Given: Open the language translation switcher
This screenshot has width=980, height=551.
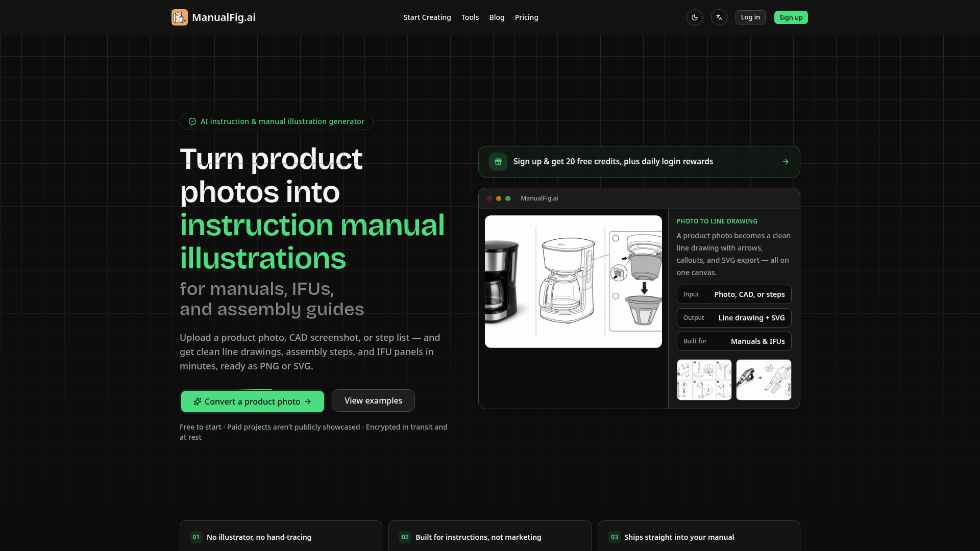Looking at the screenshot, I should (719, 17).
